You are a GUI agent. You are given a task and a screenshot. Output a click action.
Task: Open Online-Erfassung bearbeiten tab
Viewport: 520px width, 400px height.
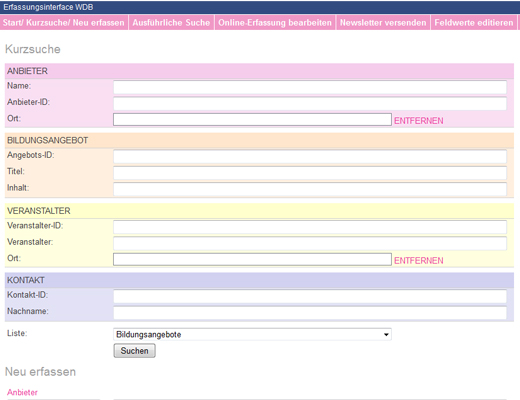(275, 23)
